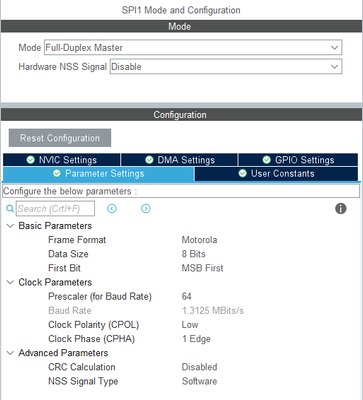Open the Mode dropdown Full-Duplex Master

[193, 47]
